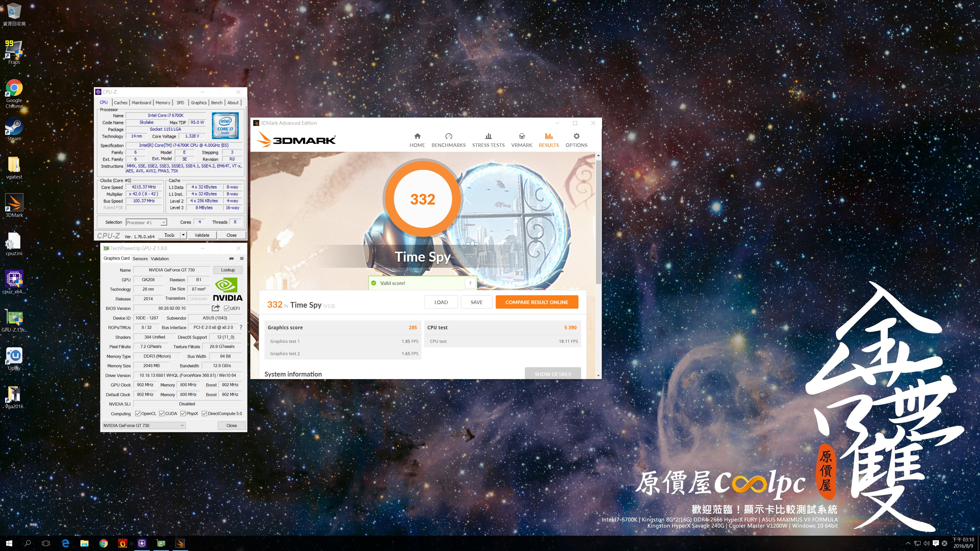The height and width of the screenshot is (551, 980).
Task: Open Microsoft Edge from taskbar
Action: 65,543
